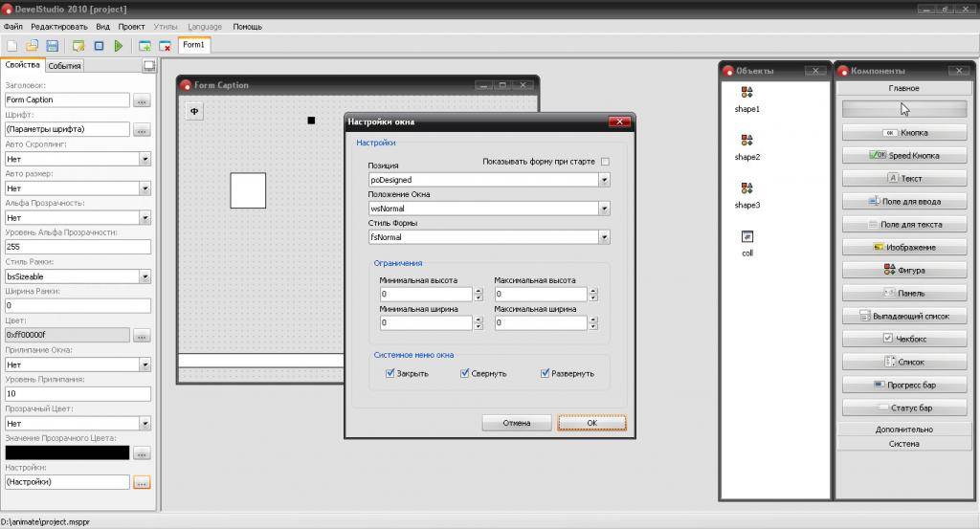Image resolution: width=980 pixels, height=529 pixels.
Task: Click OK in Настройки окна dialog
Action: (591, 423)
